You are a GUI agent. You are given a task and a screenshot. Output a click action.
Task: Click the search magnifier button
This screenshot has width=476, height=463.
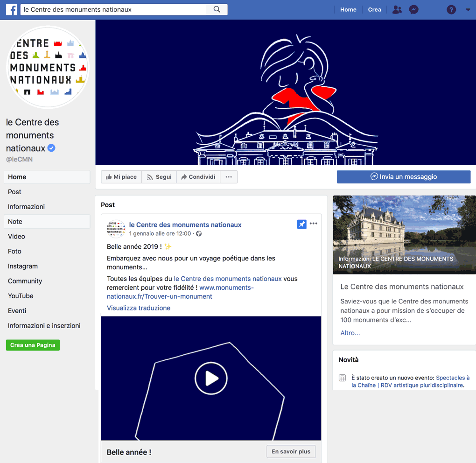coord(217,9)
